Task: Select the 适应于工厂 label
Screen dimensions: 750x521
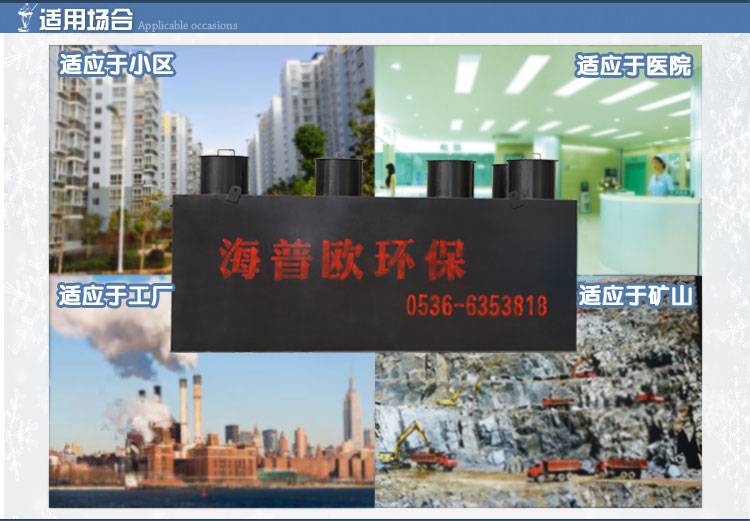Action: 116,296
